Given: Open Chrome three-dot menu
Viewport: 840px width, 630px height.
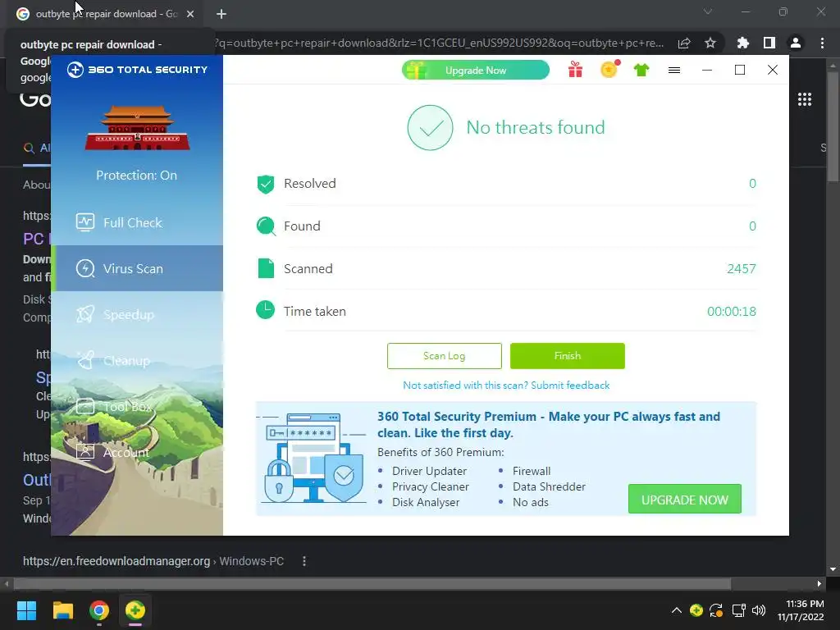Looking at the screenshot, I should 822,43.
